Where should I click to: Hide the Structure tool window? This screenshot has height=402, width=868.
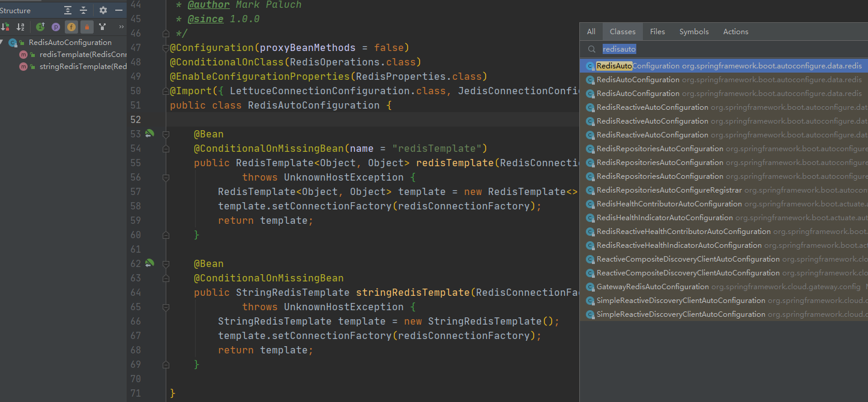click(x=118, y=10)
